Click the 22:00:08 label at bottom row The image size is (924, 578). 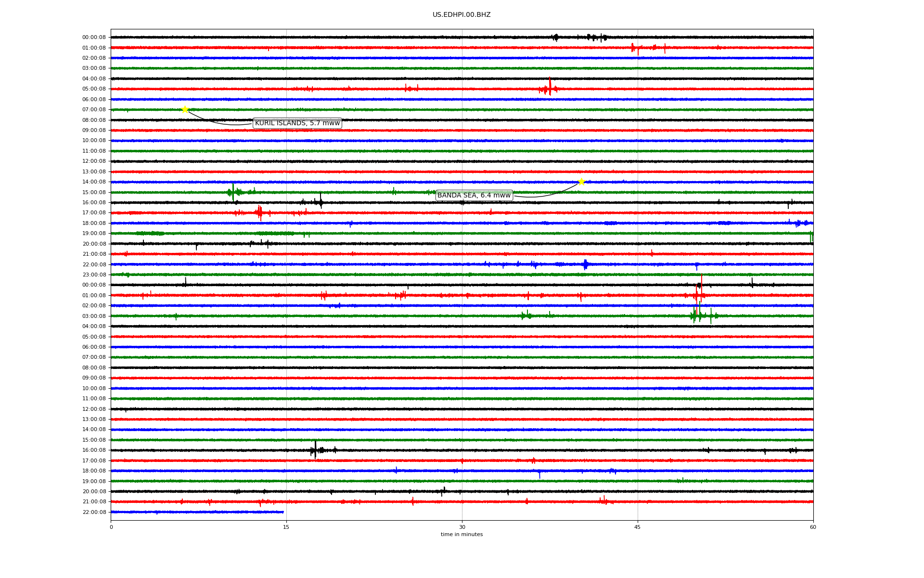94,512
